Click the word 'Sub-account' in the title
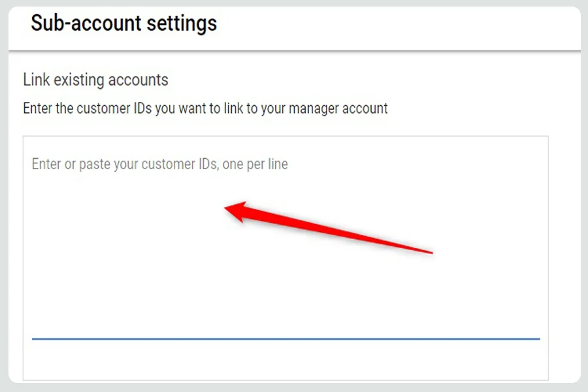 point(86,24)
